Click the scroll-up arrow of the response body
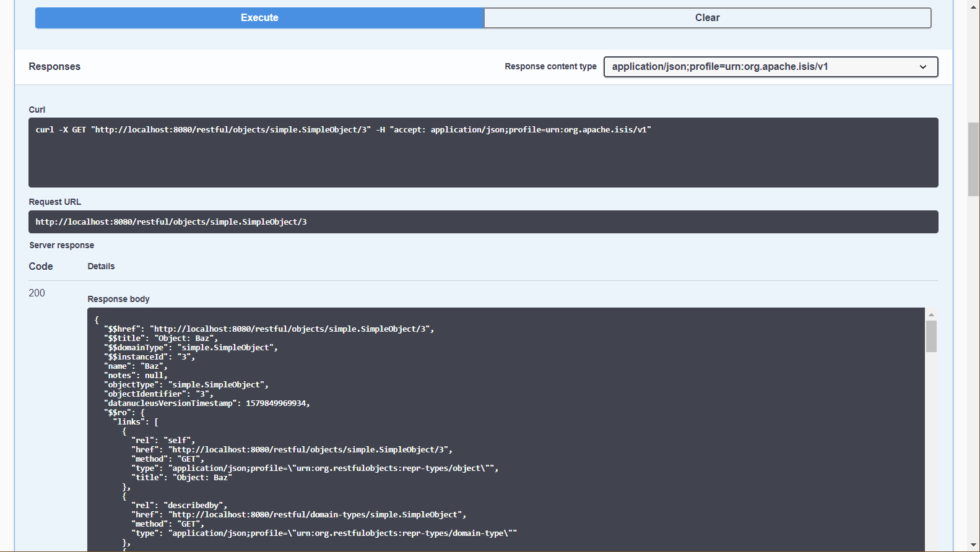980x552 pixels. [931, 314]
